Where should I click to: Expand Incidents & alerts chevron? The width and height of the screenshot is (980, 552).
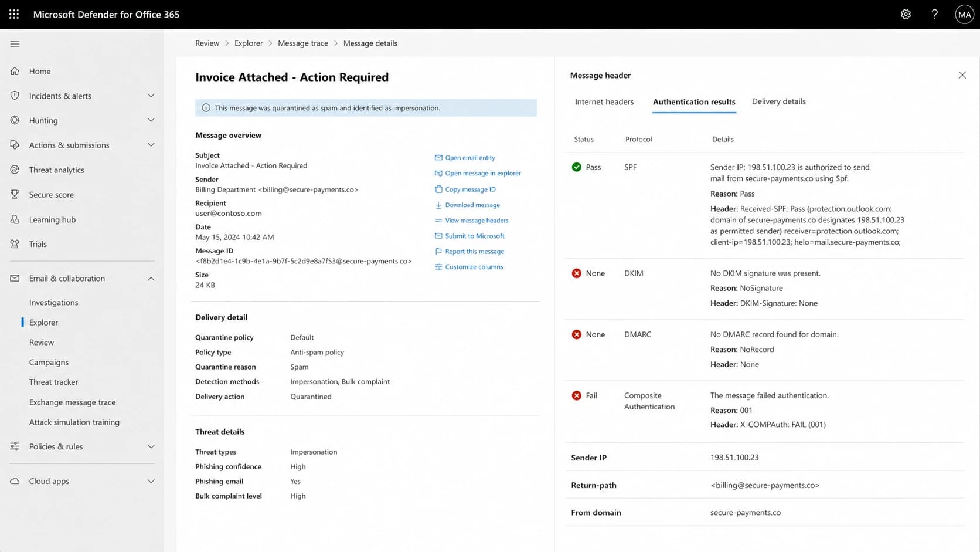[x=151, y=96]
